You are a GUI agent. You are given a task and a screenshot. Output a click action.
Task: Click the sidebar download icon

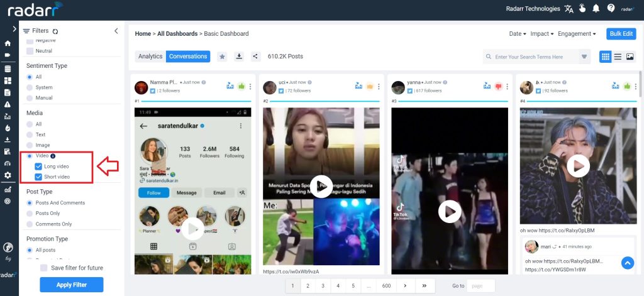[x=8, y=140]
